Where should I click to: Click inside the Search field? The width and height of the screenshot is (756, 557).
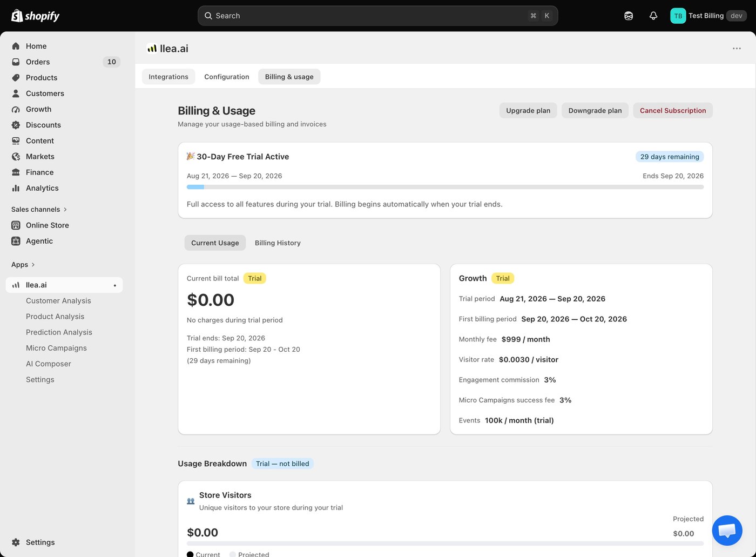[x=377, y=16]
